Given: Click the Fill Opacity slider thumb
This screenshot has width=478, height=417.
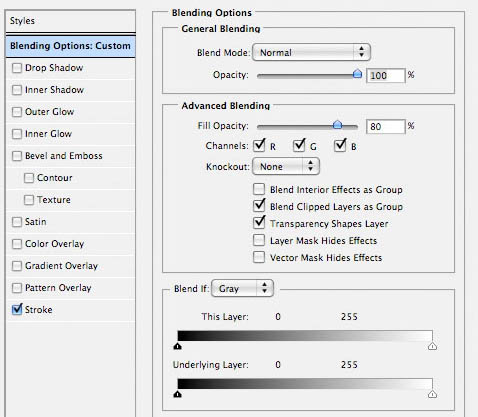Looking at the screenshot, I should click(337, 125).
